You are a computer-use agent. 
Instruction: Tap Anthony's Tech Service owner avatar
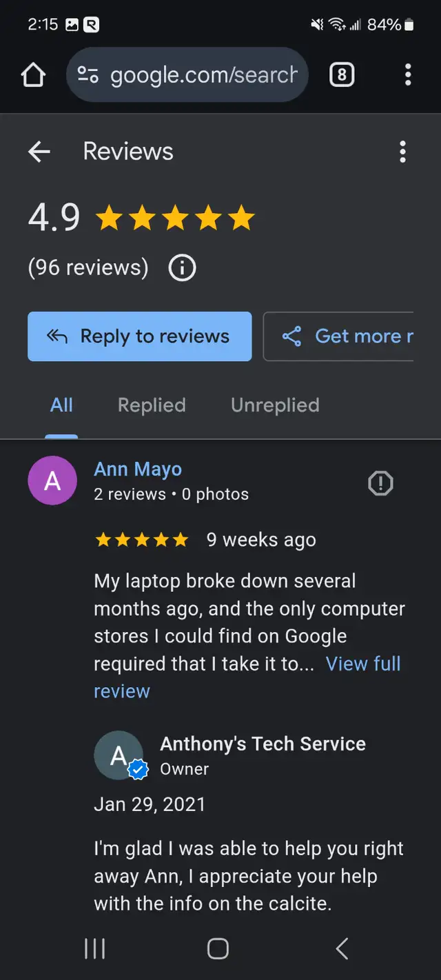point(119,755)
